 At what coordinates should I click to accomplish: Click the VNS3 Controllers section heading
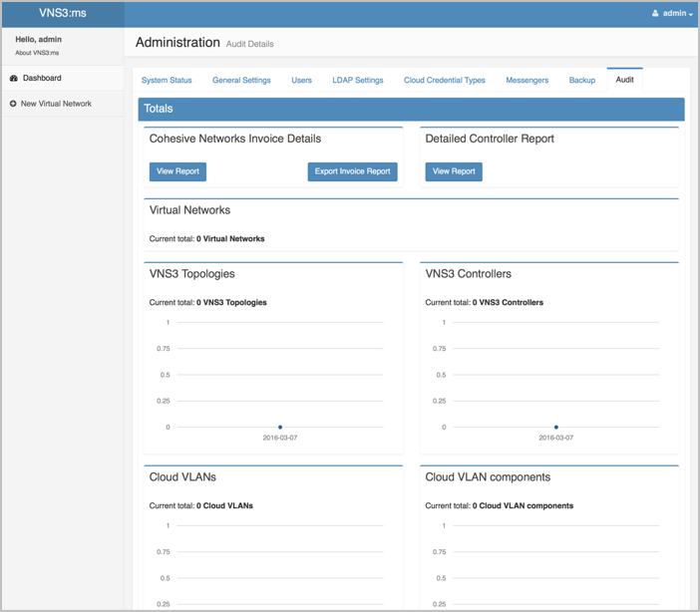[x=468, y=274]
